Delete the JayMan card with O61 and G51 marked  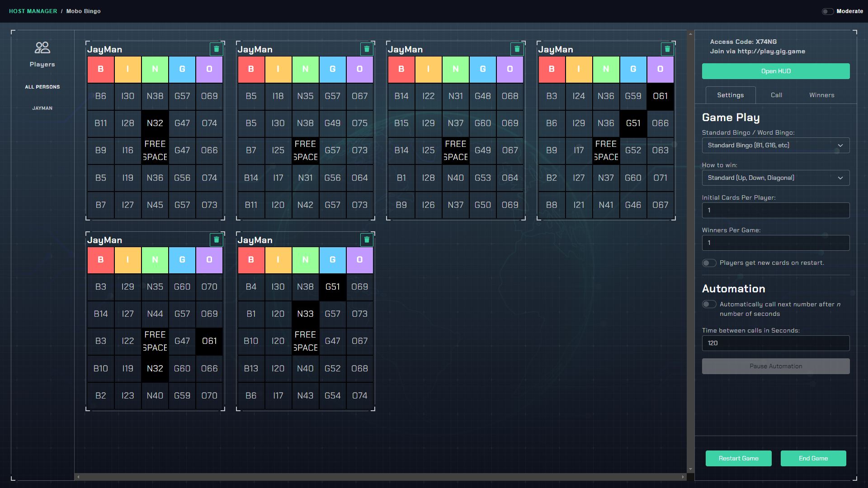click(x=668, y=49)
